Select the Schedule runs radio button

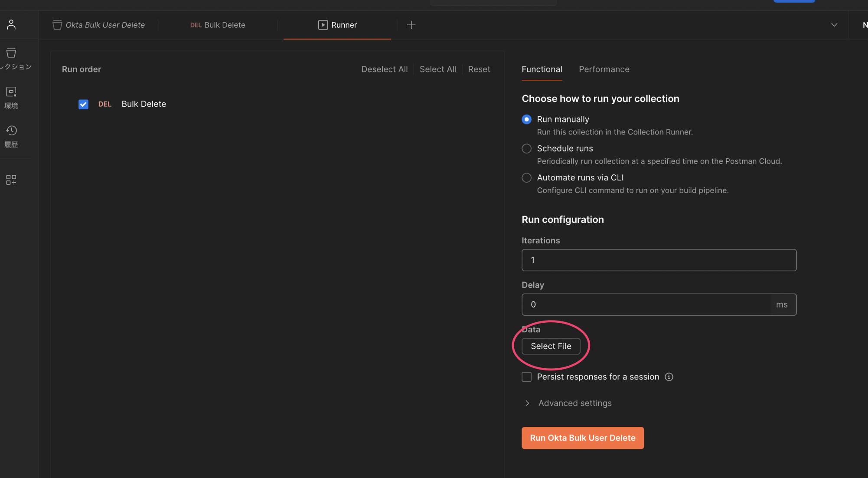pyautogui.click(x=526, y=148)
